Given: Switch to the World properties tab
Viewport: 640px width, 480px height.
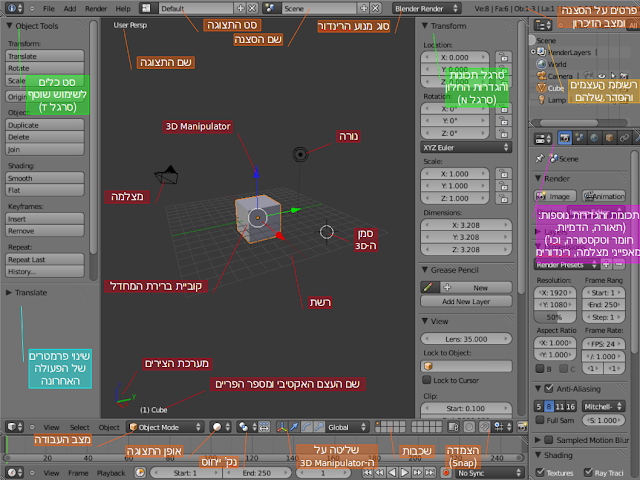Looking at the screenshot, I should 594,138.
